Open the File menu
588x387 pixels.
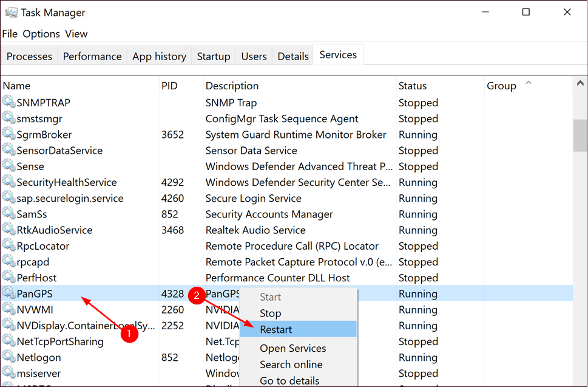pyautogui.click(x=10, y=34)
